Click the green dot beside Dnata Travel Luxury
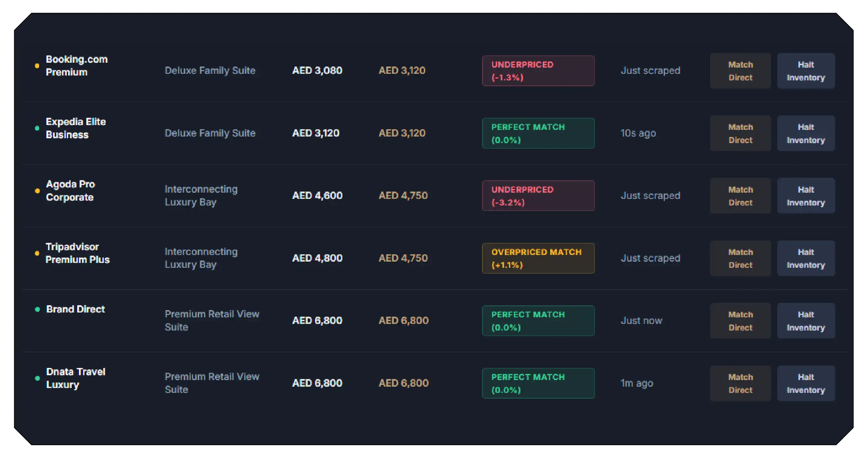Screen dimensions: 868x458 [x=37, y=378]
